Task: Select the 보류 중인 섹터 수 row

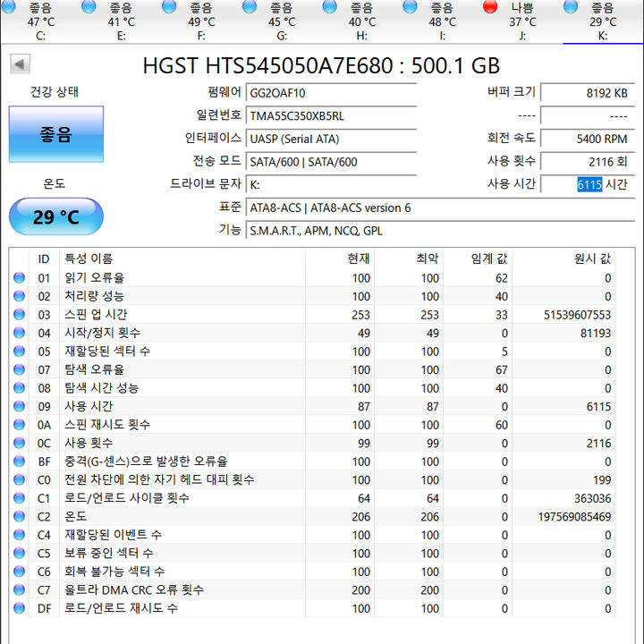Action: [x=312, y=553]
